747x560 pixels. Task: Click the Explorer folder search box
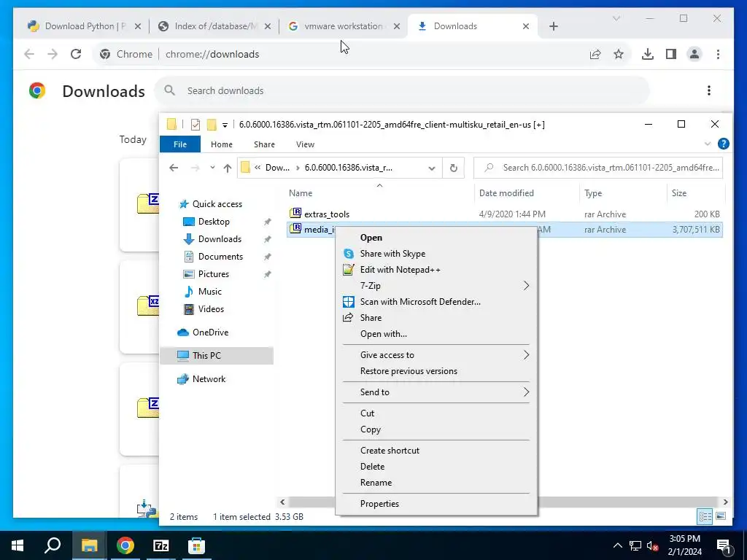pos(598,168)
